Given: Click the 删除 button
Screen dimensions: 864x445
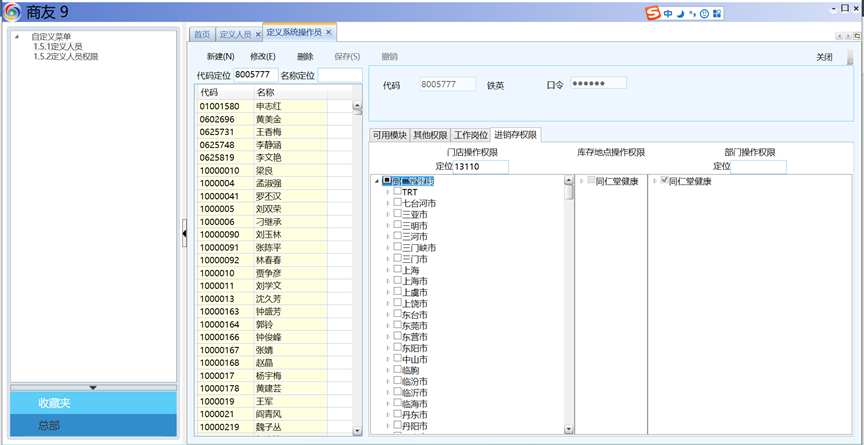Looking at the screenshot, I should click(305, 57).
